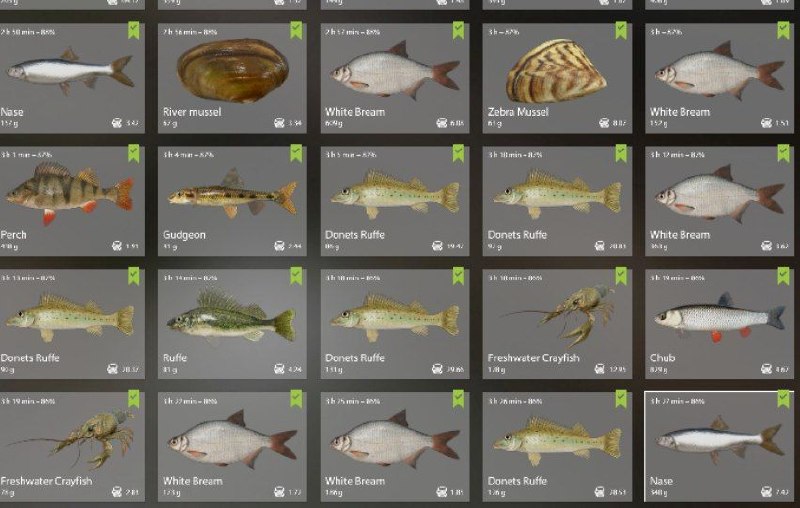
Task: Choose the Chub fish card
Action: (719, 324)
